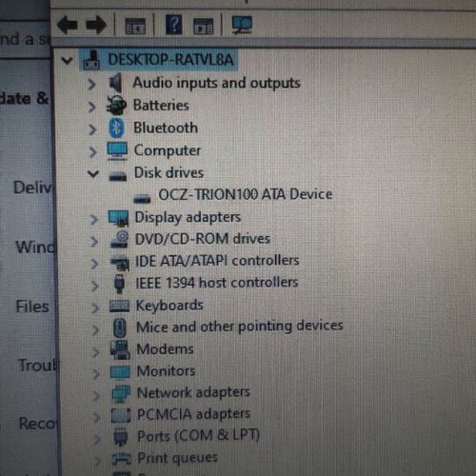Image resolution: width=476 pixels, height=476 pixels.
Task: Select IDE ATA/ATAPI controllers label
Action: 217,261
